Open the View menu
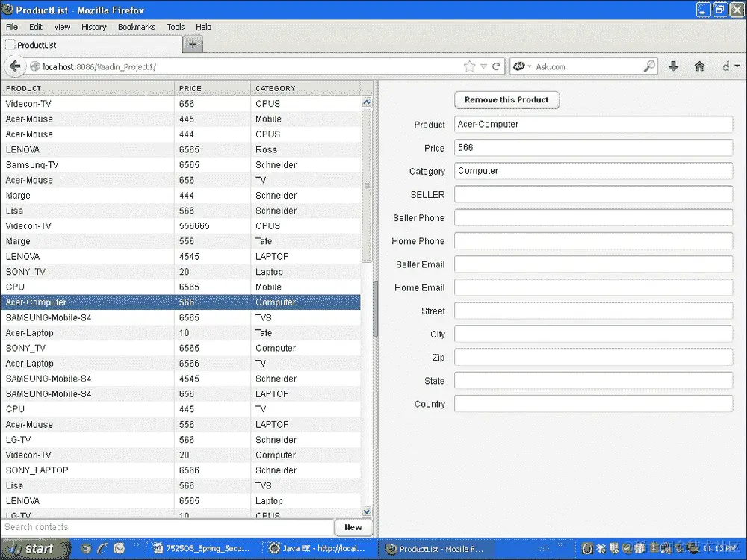 pyautogui.click(x=62, y=27)
